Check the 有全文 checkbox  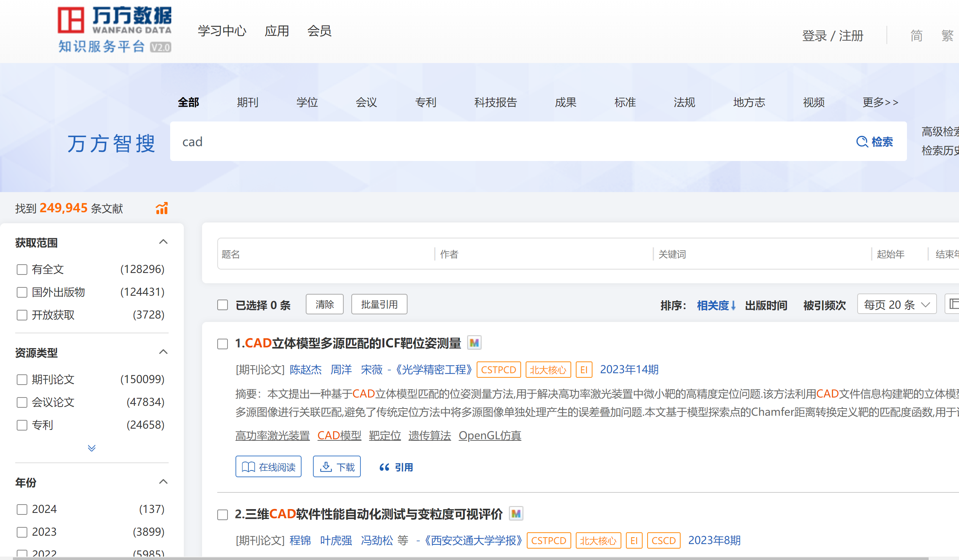click(22, 269)
